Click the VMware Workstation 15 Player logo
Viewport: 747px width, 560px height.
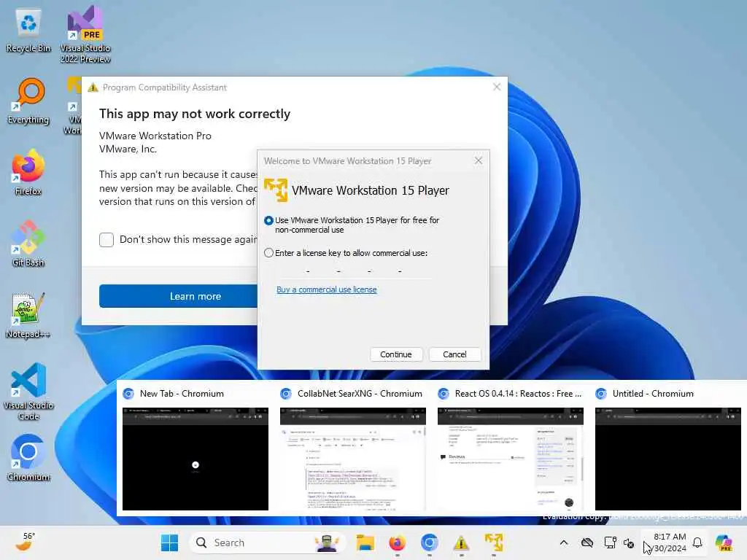click(x=276, y=190)
